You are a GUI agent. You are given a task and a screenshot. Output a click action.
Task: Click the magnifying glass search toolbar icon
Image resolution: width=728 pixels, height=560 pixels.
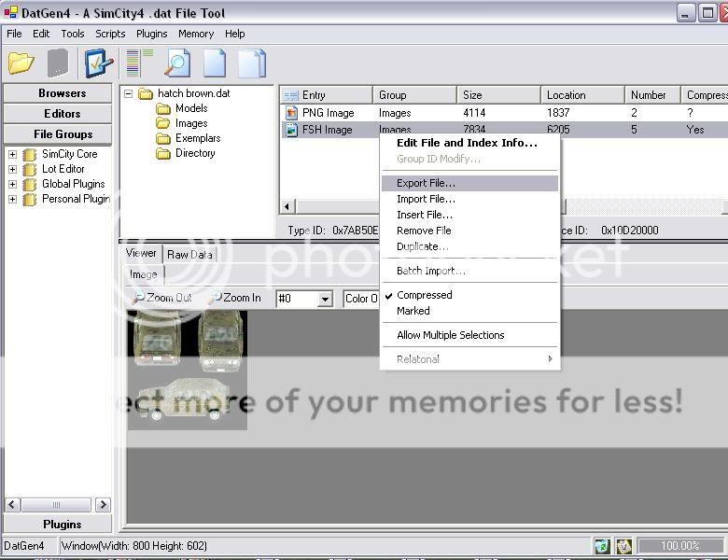pyautogui.click(x=176, y=63)
